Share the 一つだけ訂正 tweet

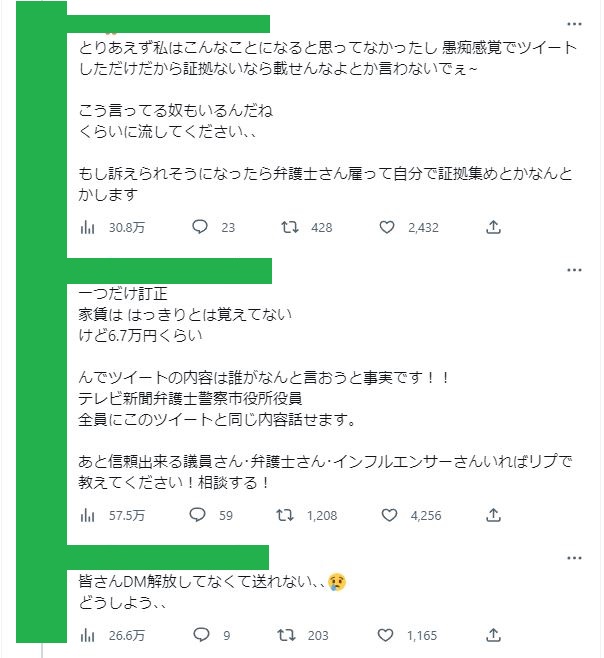point(493,515)
